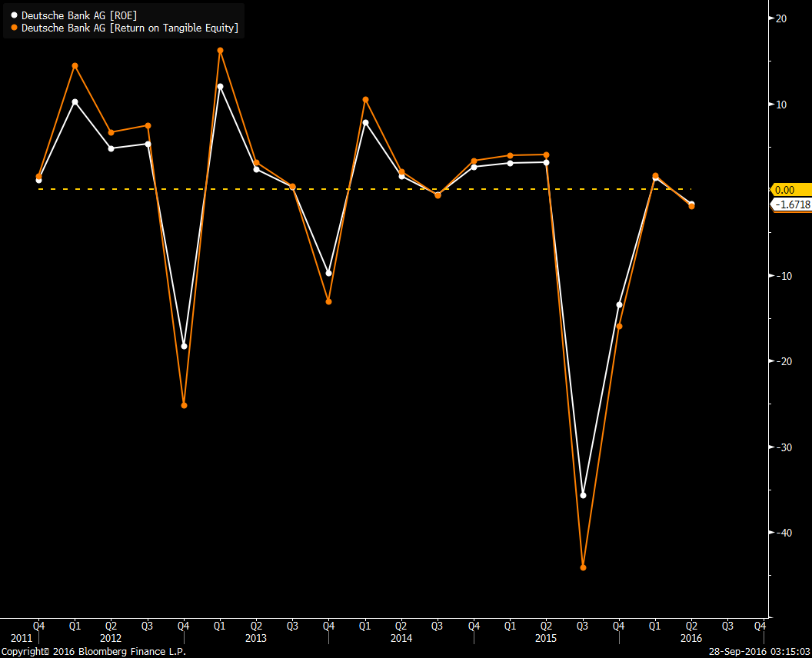Select the orange data point at Q1 2012
This screenshot has width=812, height=658.
[75, 66]
